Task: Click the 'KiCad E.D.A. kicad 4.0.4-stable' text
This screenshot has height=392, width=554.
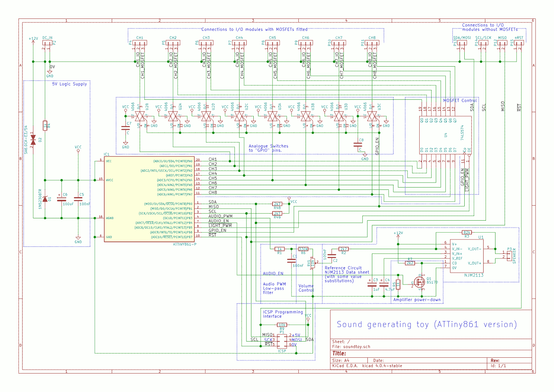Action: (367, 366)
